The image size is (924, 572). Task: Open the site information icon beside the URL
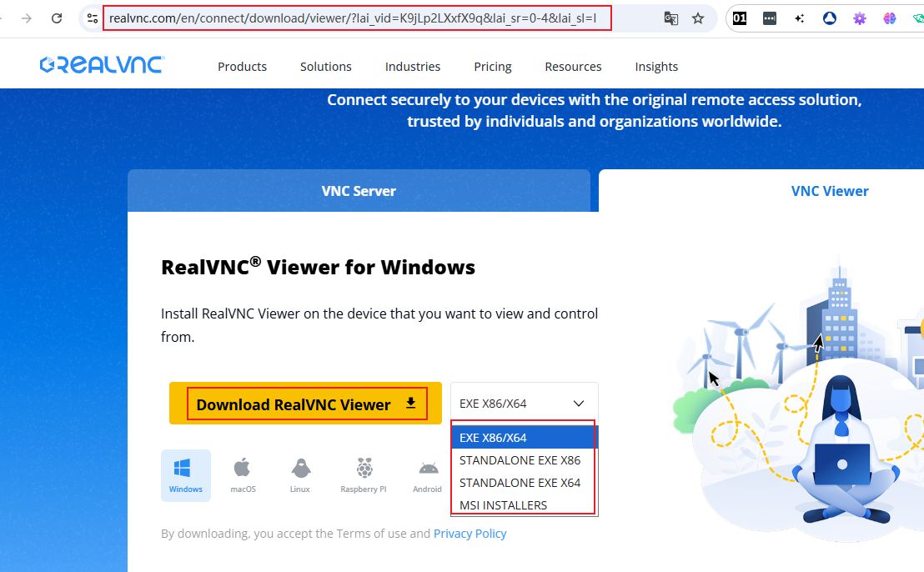coord(93,18)
